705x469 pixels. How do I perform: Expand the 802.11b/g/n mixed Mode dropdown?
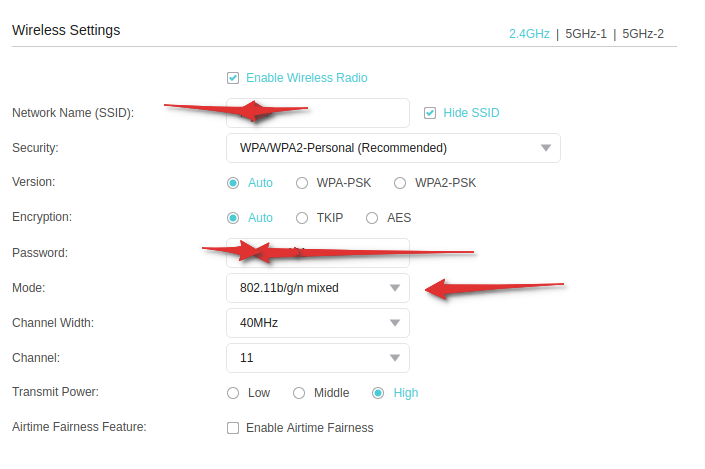(318, 288)
